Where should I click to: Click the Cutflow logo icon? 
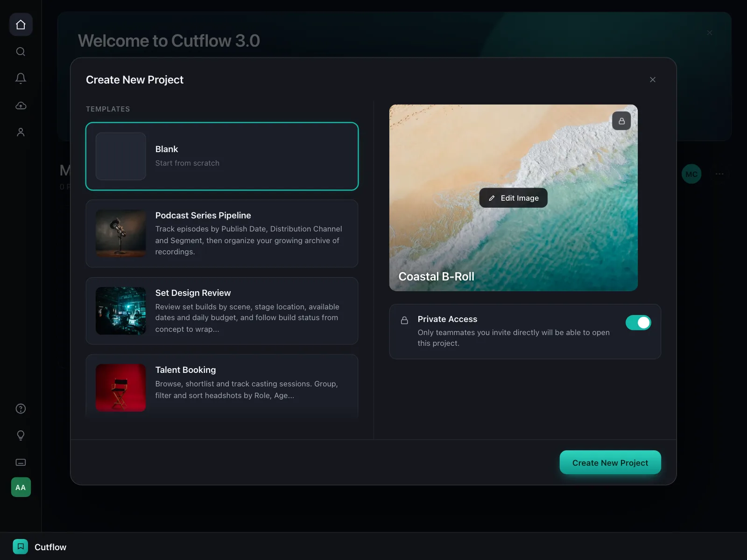pos(21,546)
